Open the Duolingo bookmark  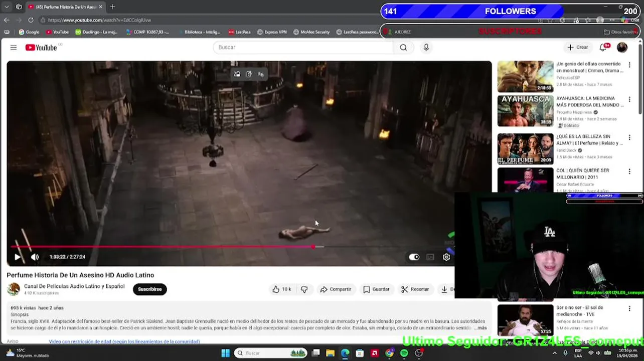click(96, 32)
